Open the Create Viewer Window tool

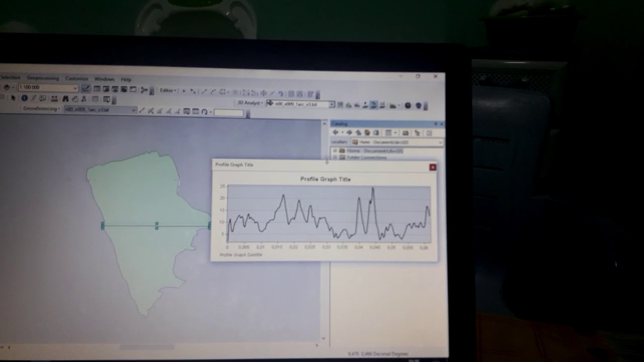click(x=107, y=100)
